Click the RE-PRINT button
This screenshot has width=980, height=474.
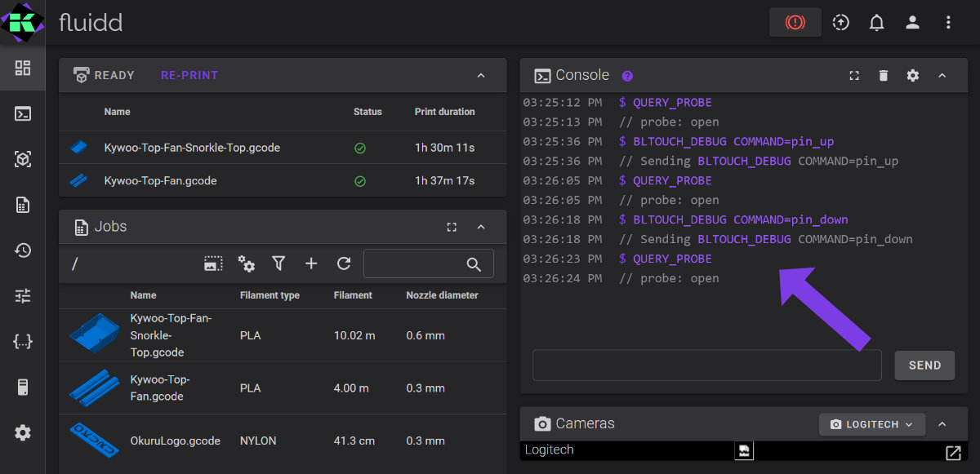click(189, 75)
